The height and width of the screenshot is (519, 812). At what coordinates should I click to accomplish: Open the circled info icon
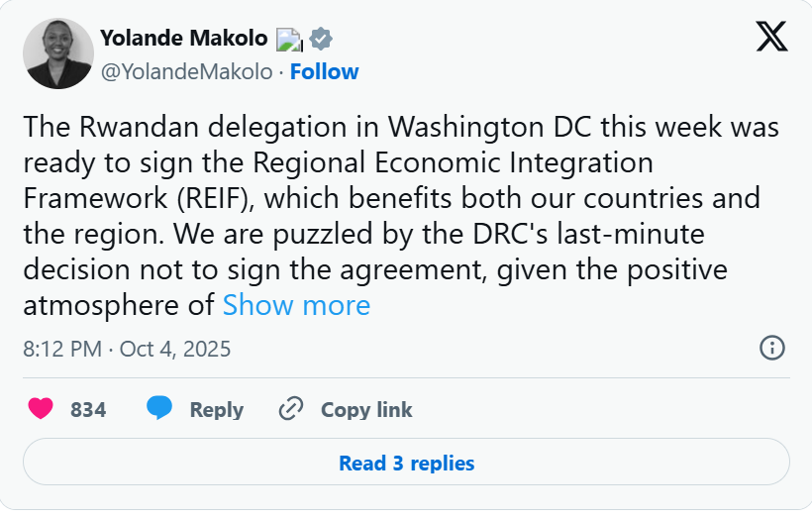[771, 348]
